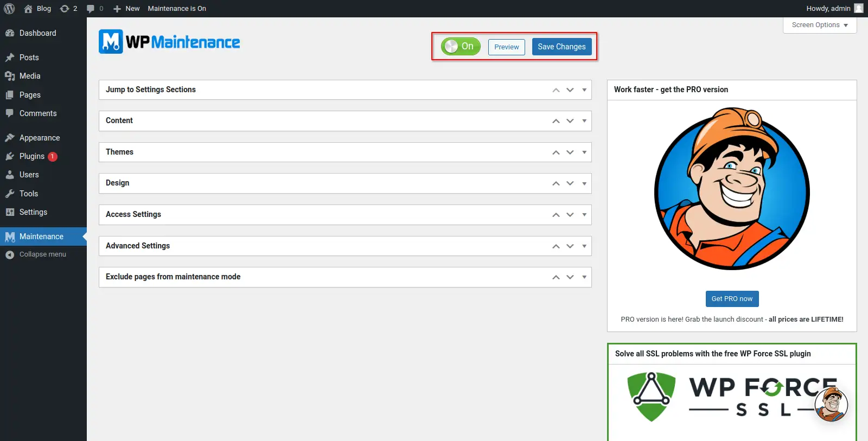Image resolution: width=868 pixels, height=441 pixels.
Task: Click the Media icon in sidebar
Action: click(10, 76)
